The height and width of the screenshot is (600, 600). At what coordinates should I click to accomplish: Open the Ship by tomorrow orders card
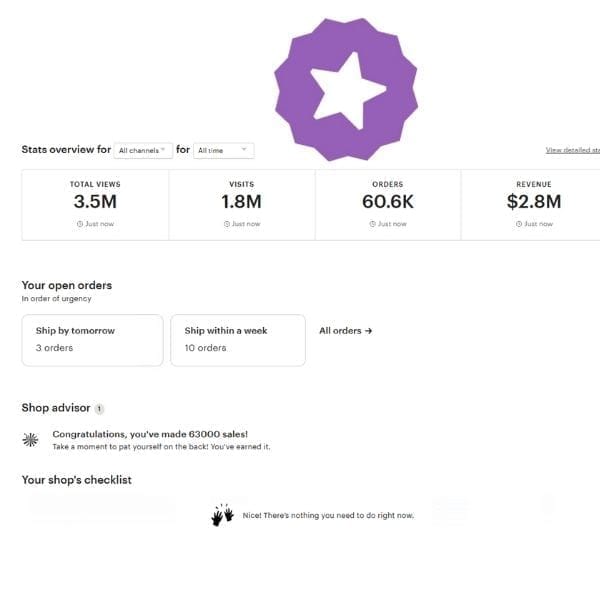coord(92,340)
